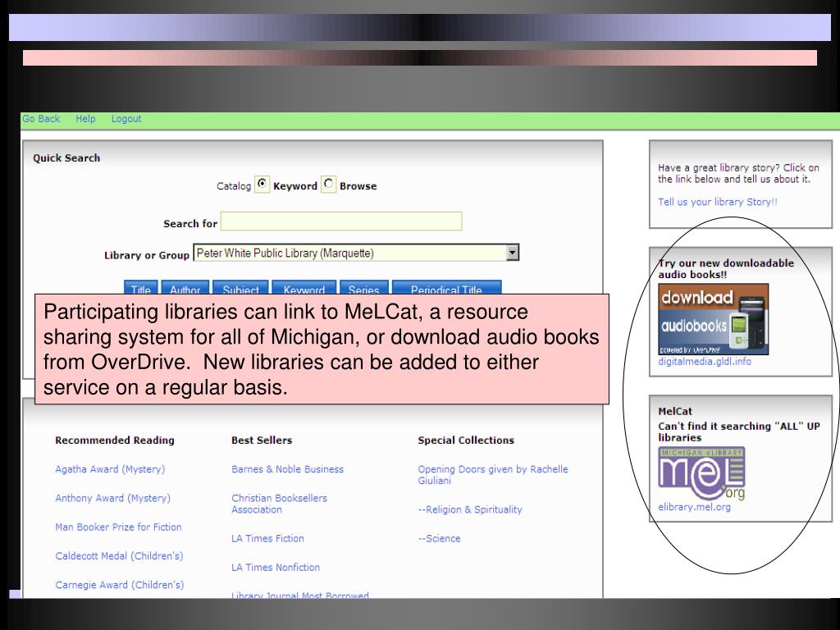Open LA Times Fiction list
The height and width of the screenshot is (630, 840).
[x=268, y=539]
